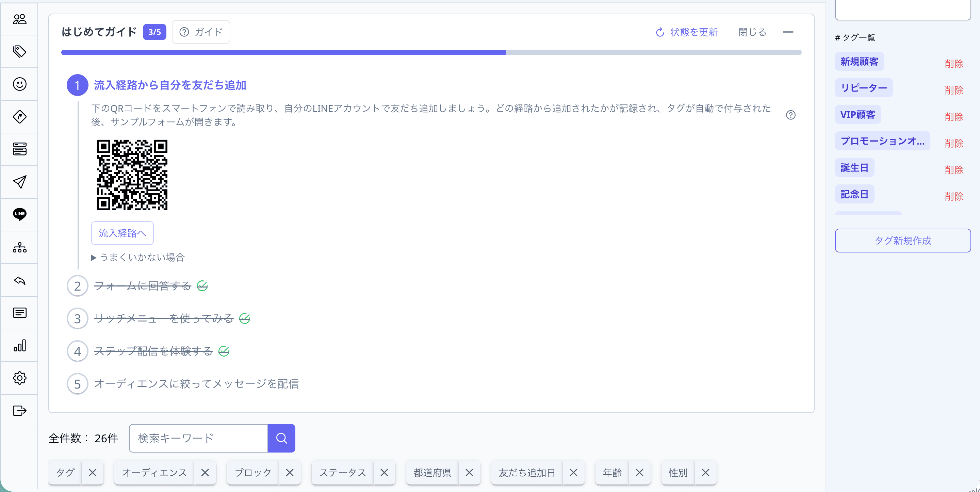Image resolution: width=980 pixels, height=492 pixels.
Task: Open the friends list sidebar icon
Action: pos(19,19)
